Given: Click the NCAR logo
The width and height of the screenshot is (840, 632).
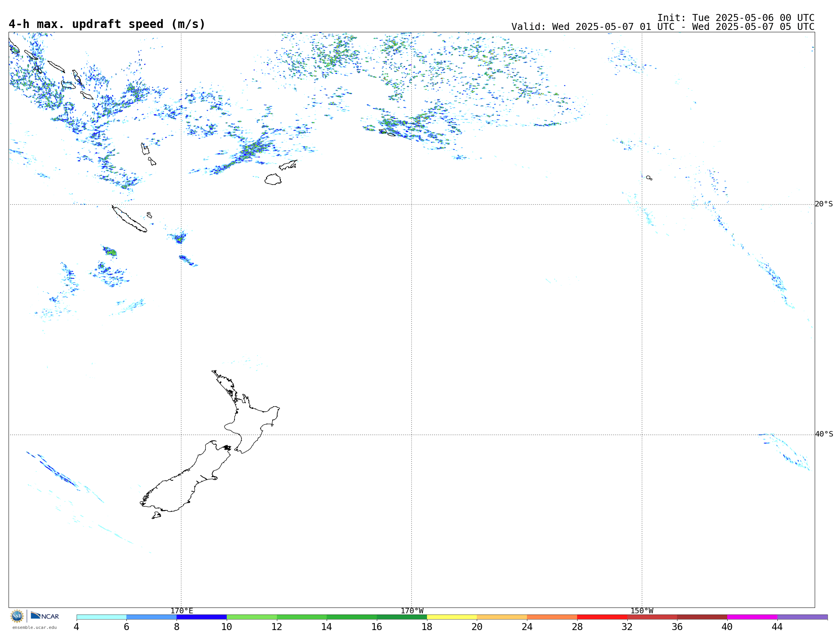Looking at the screenshot, I should pos(45,616).
